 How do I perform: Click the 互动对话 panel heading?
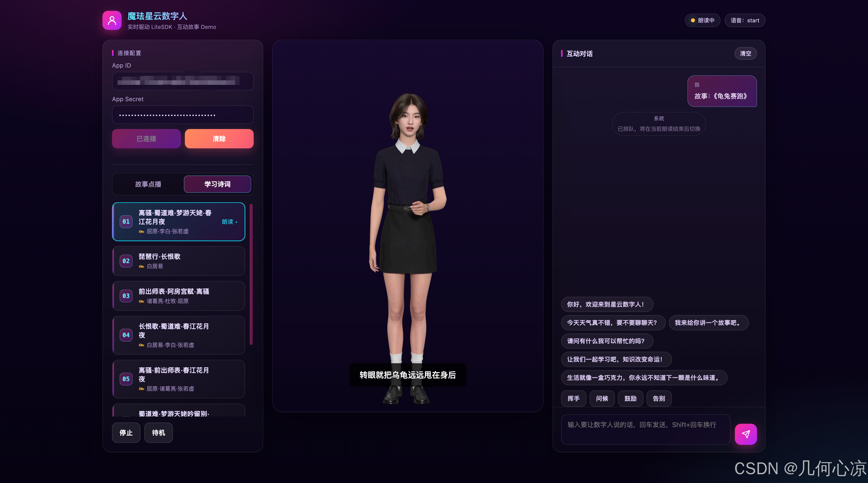click(x=579, y=53)
